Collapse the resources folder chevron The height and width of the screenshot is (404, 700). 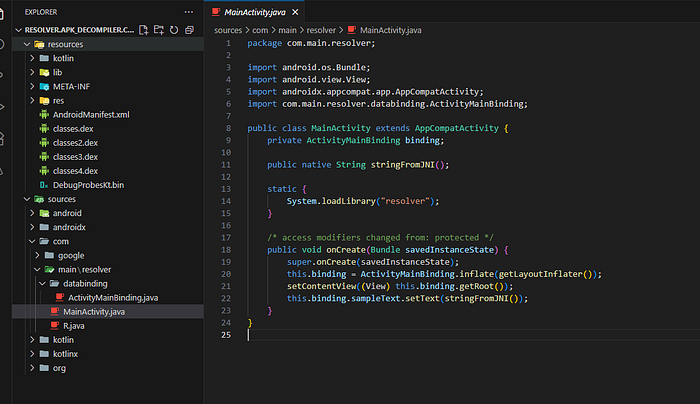click(x=27, y=44)
